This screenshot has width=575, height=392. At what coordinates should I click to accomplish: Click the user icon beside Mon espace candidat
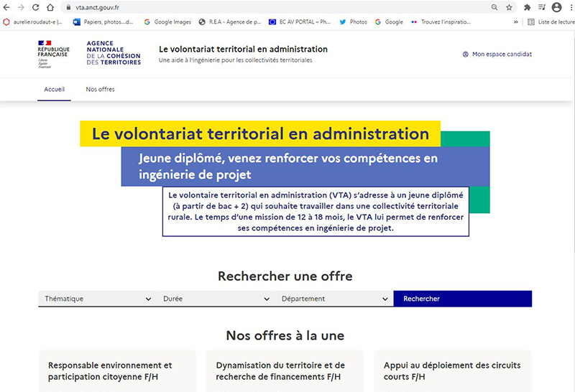click(x=465, y=55)
